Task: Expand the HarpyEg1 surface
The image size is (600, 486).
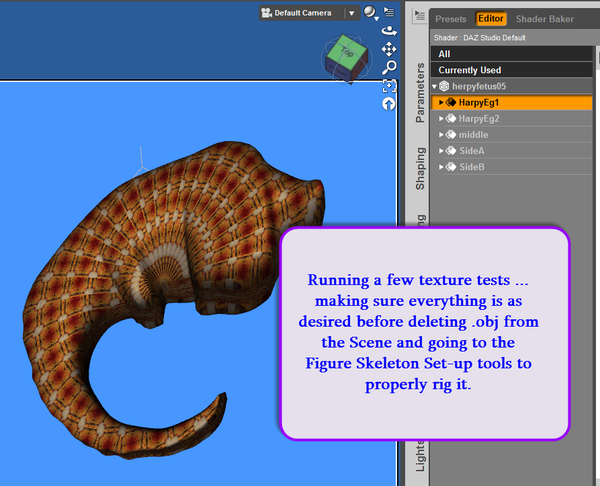Action: (x=441, y=102)
